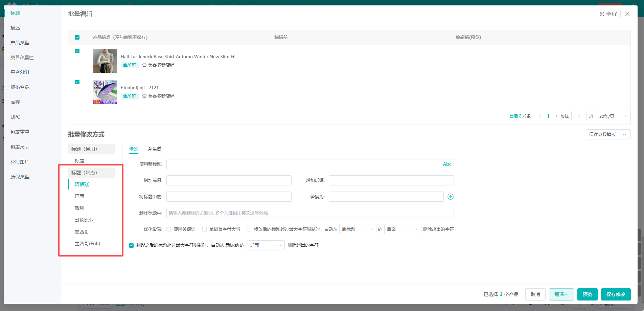Select 质保类型 in left sidebar
This screenshot has width=644, height=311.
[x=20, y=177]
